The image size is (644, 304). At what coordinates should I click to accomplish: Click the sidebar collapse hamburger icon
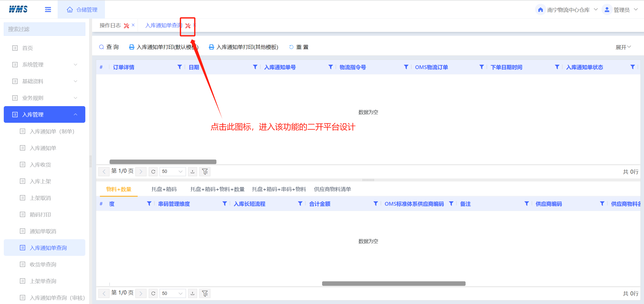click(48, 10)
